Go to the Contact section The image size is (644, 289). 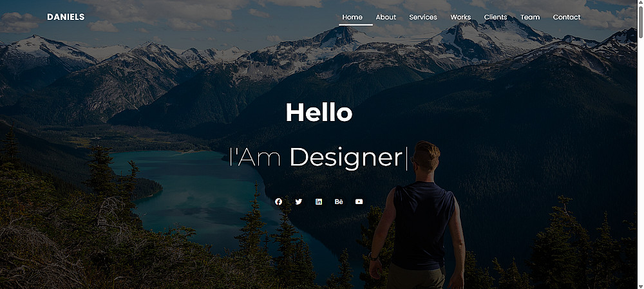pyautogui.click(x=566, y=17)
